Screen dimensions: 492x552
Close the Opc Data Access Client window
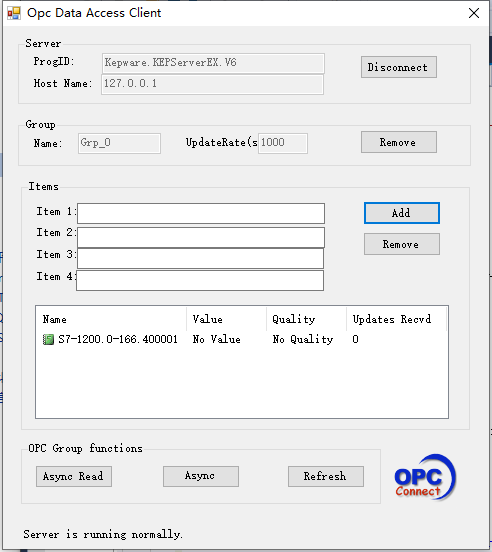tap(474, 13)
